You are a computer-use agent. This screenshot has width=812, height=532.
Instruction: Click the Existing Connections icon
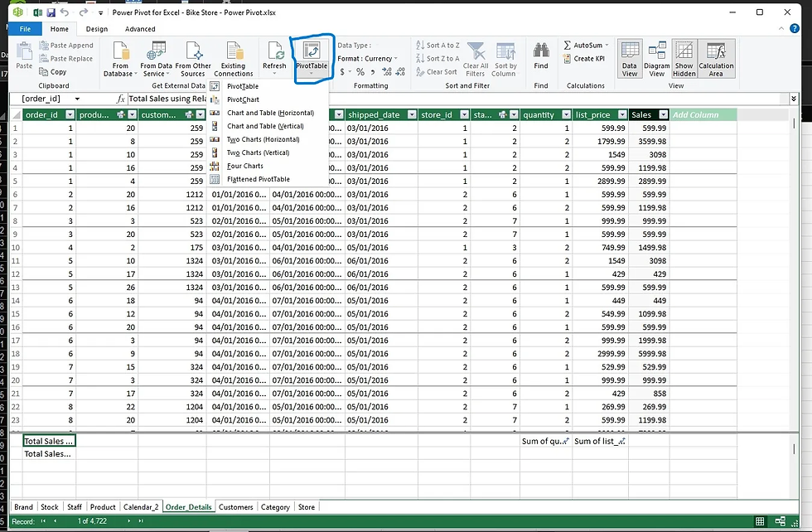tap(234, 51)
